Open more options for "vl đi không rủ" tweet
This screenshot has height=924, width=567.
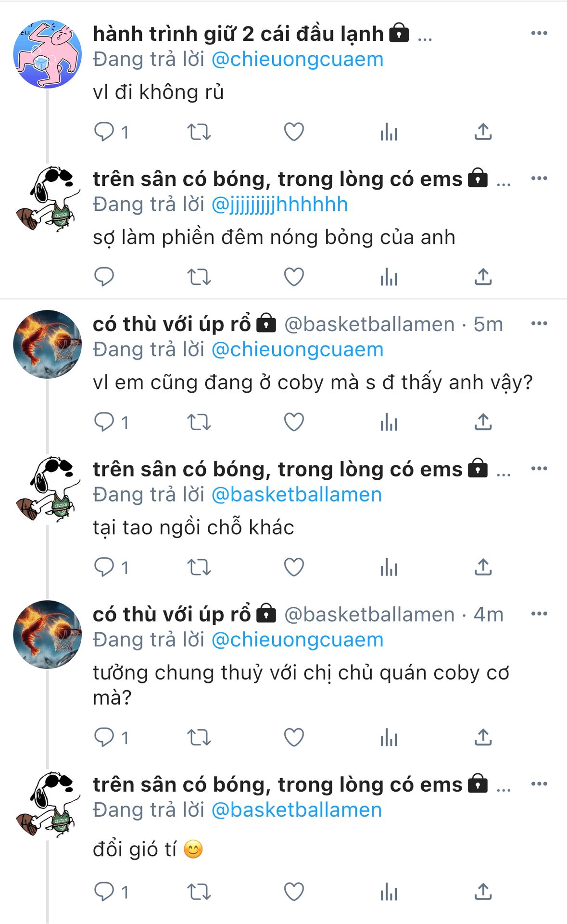coord(539,33)
